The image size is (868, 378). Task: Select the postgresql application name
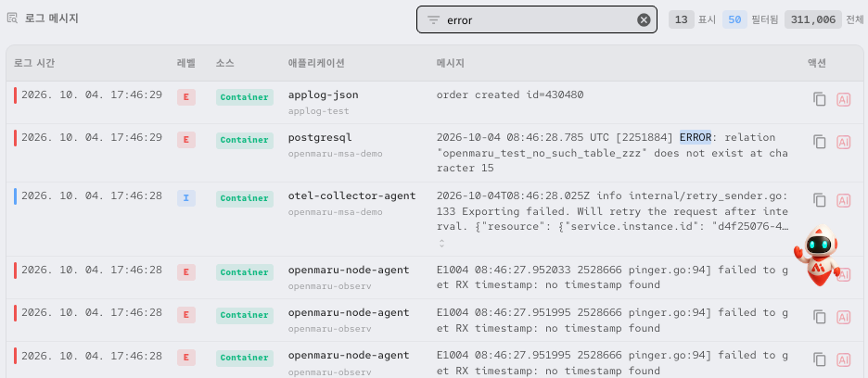click(320, 137)
